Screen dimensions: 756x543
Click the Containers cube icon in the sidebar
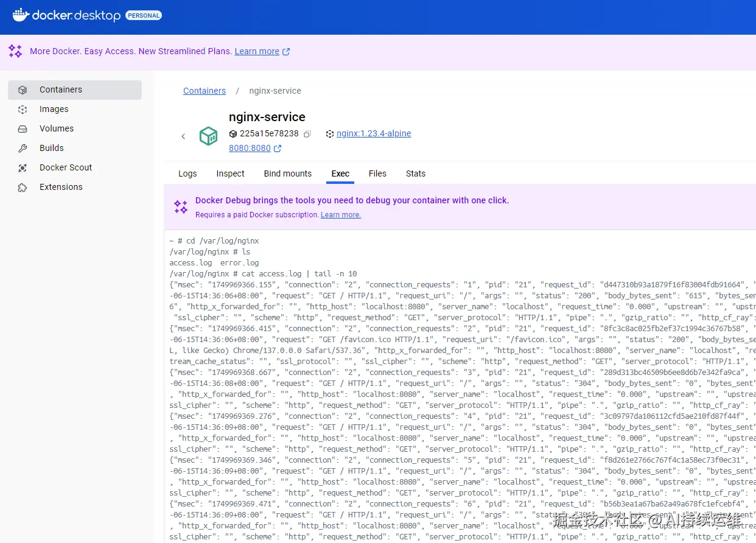coord(23,90)
